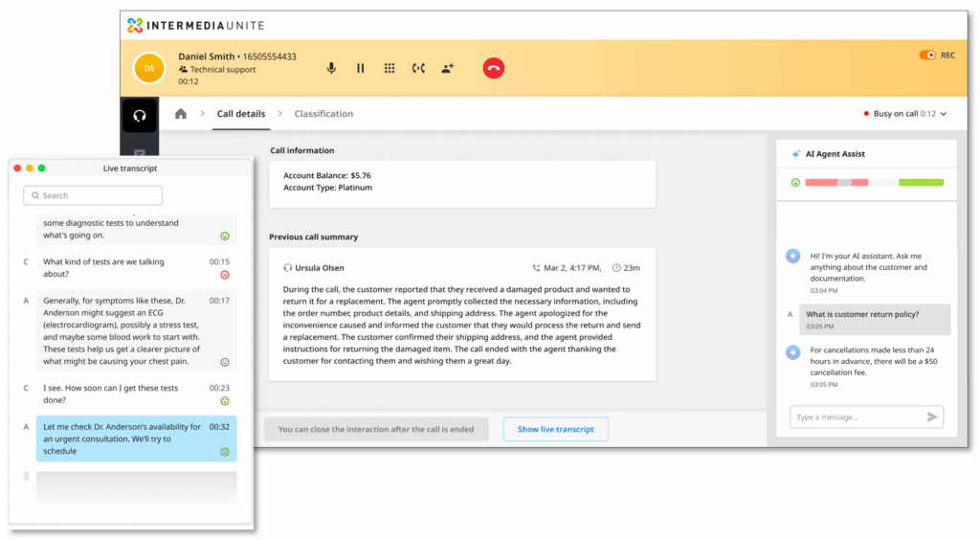This screenshot has height=540, width=980.
Task: Switch to the Call details tab
Action: [240, 114]
